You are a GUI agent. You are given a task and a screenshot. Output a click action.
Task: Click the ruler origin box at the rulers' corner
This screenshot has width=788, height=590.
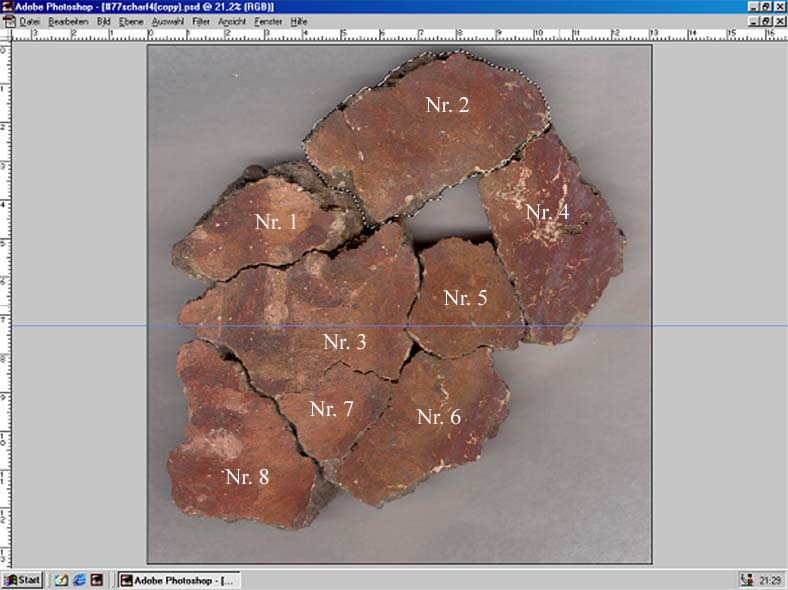[x=5, y=34]
